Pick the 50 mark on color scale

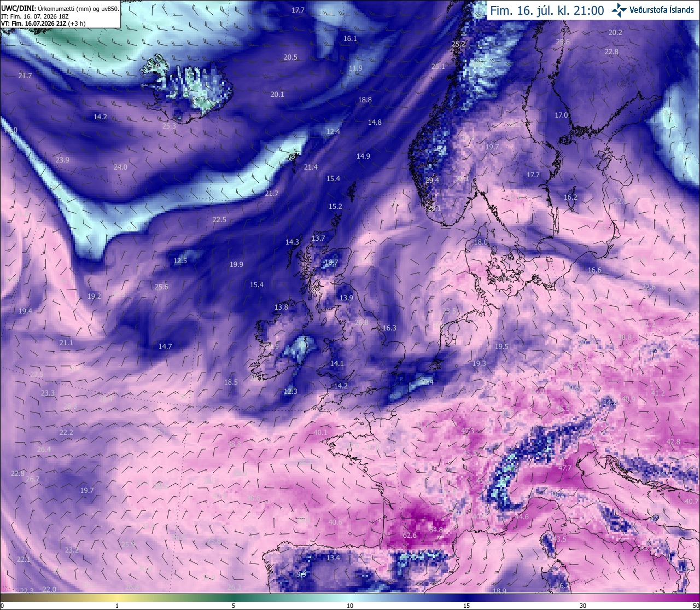click(696, 606)
